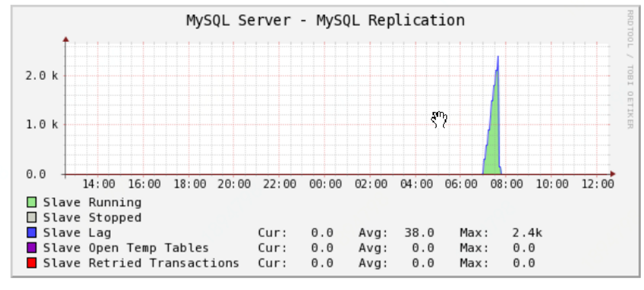
Task: Click the 00:00 time axis label
Action: (325, 184)
